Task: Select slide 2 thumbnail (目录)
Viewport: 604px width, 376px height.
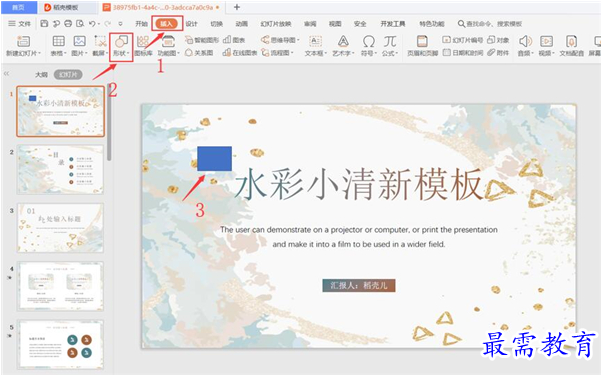Action: point(60,170)
